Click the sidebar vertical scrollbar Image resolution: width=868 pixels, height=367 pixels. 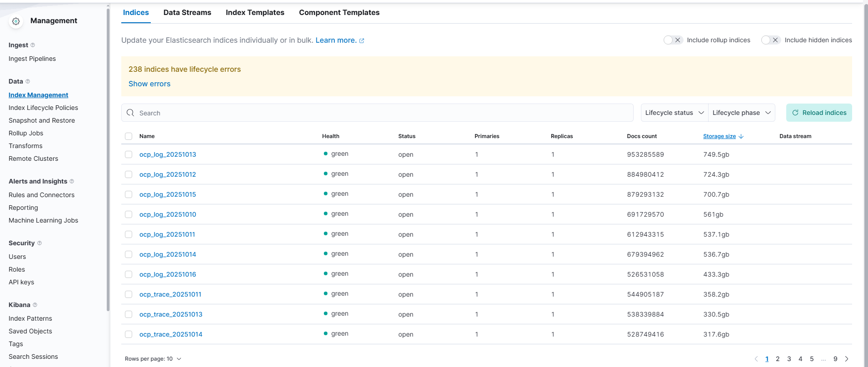click(x=108, y=159)
